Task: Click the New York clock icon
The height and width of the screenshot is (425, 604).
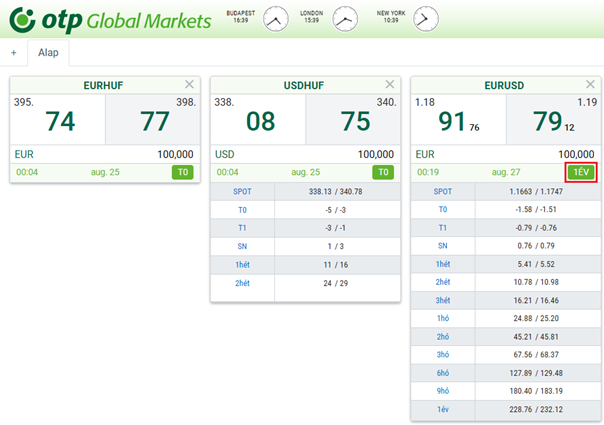Action: 426,19
